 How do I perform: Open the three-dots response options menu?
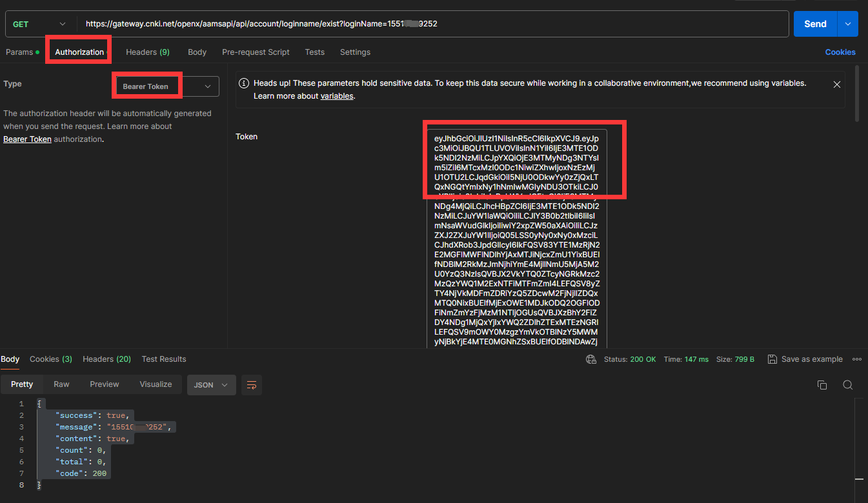(x=857, y=359)
